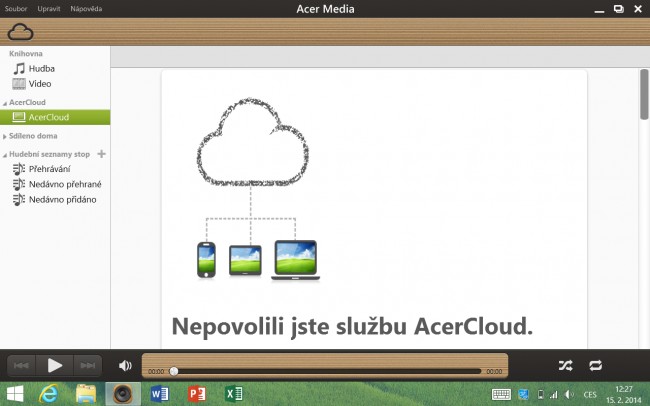Click the phone device tray icon
The height and width of the screenshot is (406, 650).
click(541, 394)
